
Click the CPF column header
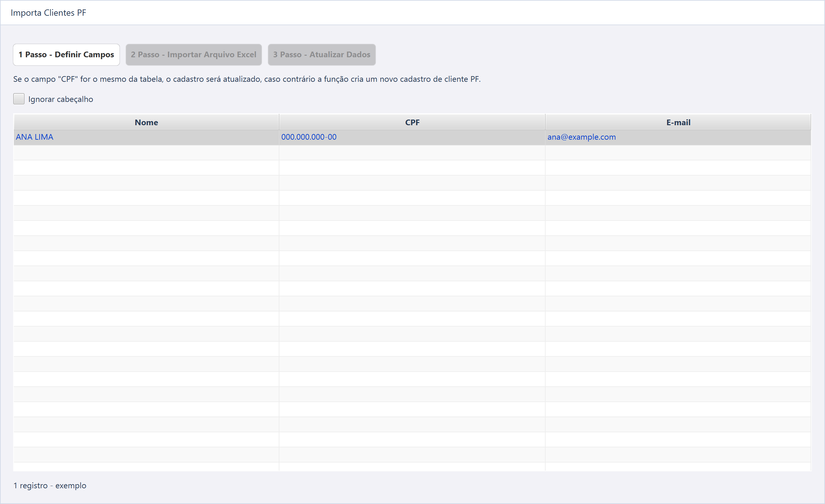point(412,122)
